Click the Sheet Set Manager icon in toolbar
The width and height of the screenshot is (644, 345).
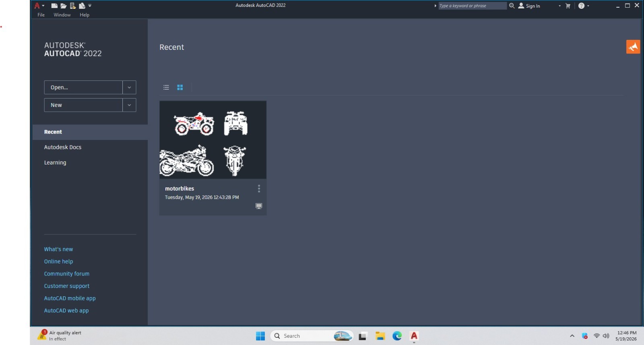[x=82, y=6]
